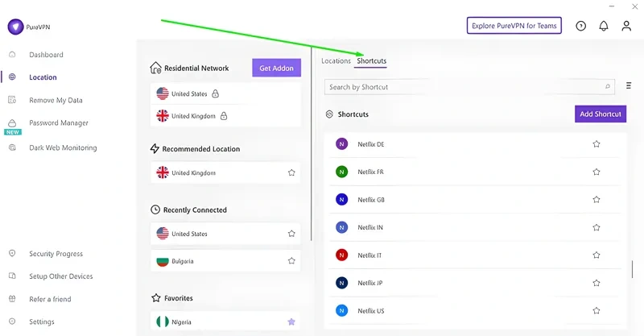The width and height of the screenshot is (644, 336).
Task: Favorite the Netflix IN shortcut star
Action: click(x=597, y=227)
